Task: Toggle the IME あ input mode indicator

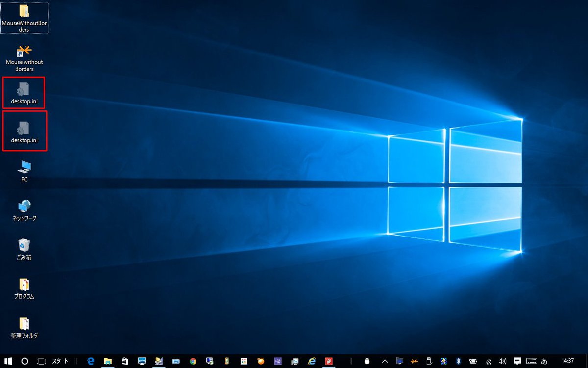Action: 544,361
